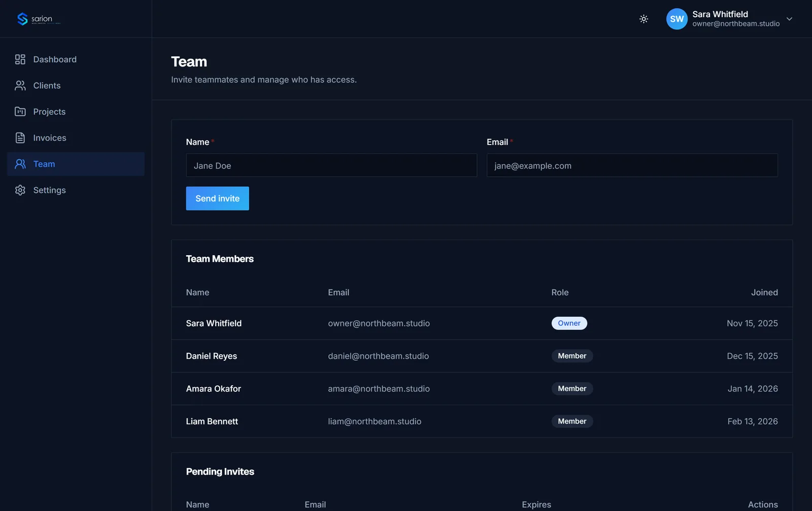This screenshot has height=511, width=812.
Task: Click Daniel Reyes' Member badge
Action: pyautogui.click(x=572, y=356)
